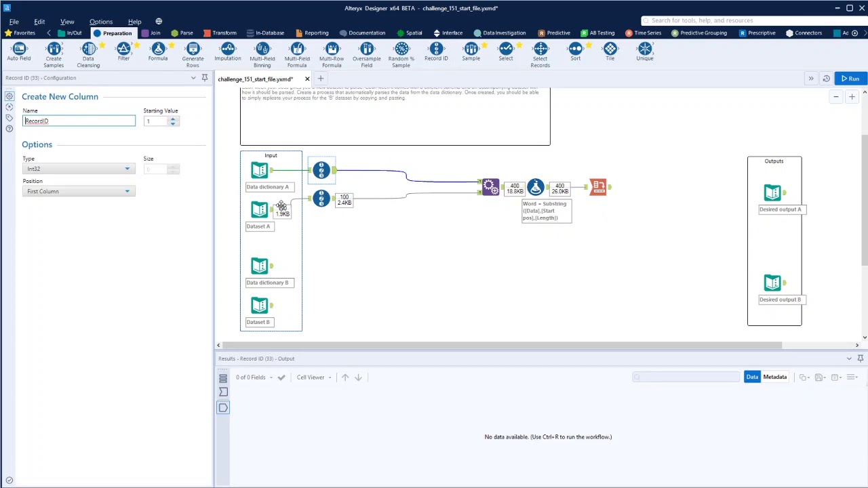Viewport: 868px width, 488px height.
Task: Switch results view to Data
Action: (752, 377)
